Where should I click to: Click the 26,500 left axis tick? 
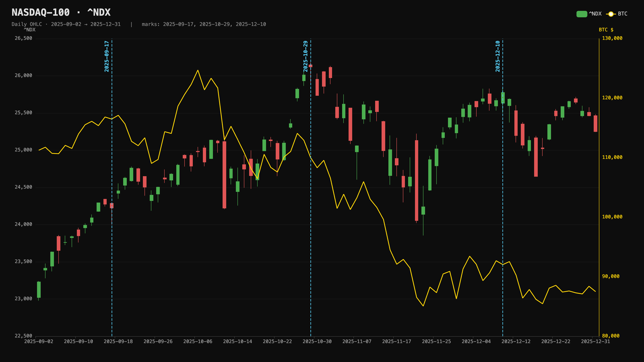click(x=24, y=38)
